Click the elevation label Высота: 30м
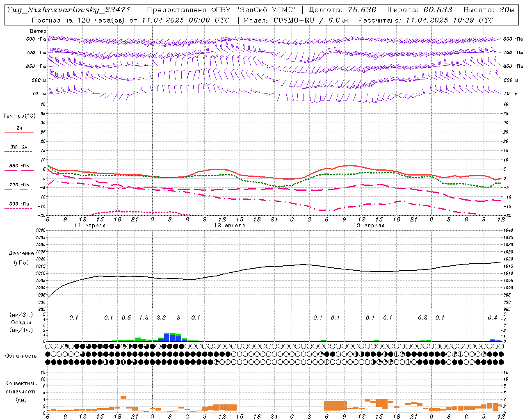 pyautogui.click(x=488, y=10)
